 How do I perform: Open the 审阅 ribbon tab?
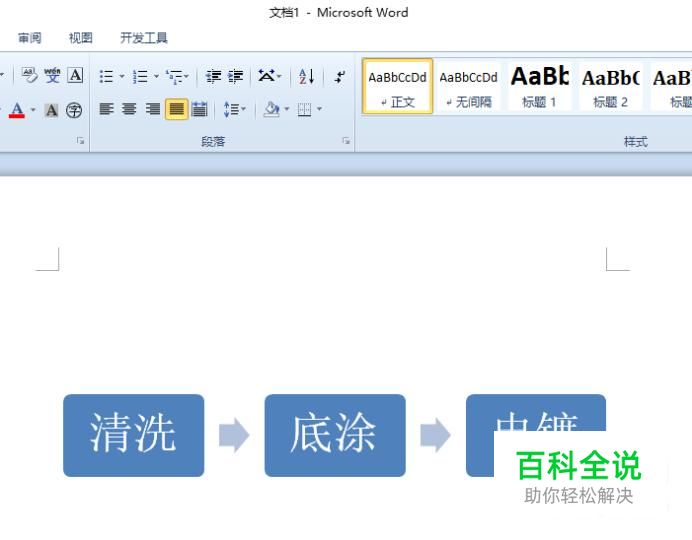pyautogui.click(x=30, y=38)
